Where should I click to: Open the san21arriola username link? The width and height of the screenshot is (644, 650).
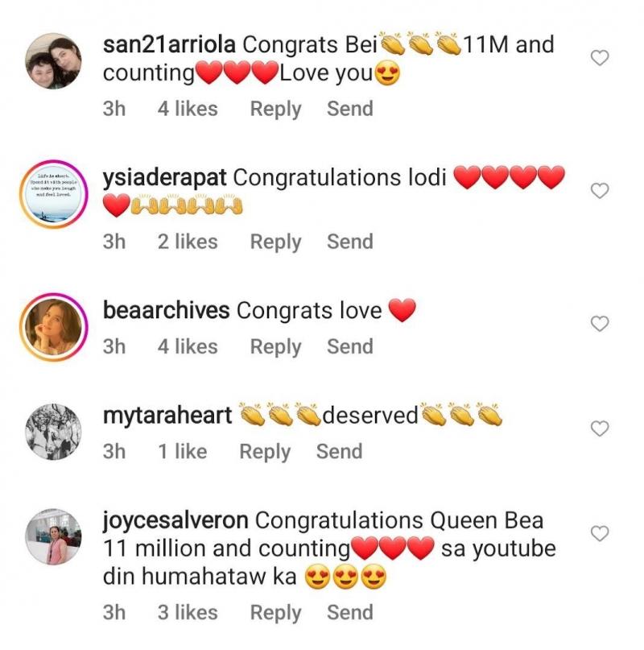(169, 44)
